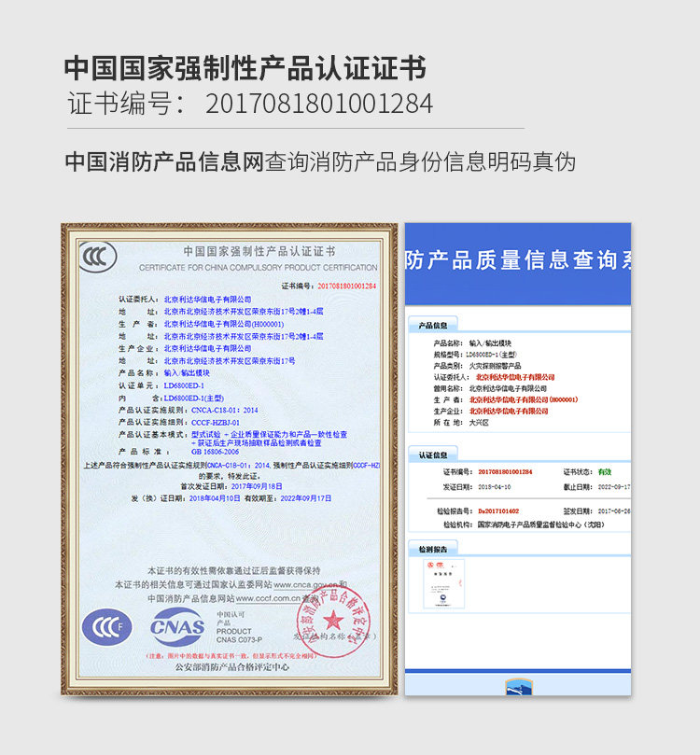Click certificate 认证委托人 row company name

tap(207, 300)
